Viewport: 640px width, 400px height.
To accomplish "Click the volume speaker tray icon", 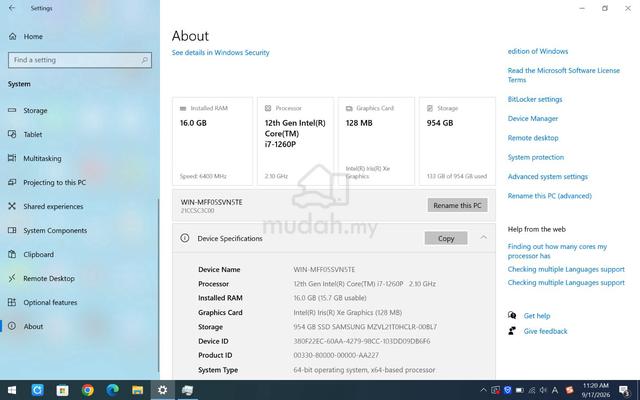I will tap(543, 390).
